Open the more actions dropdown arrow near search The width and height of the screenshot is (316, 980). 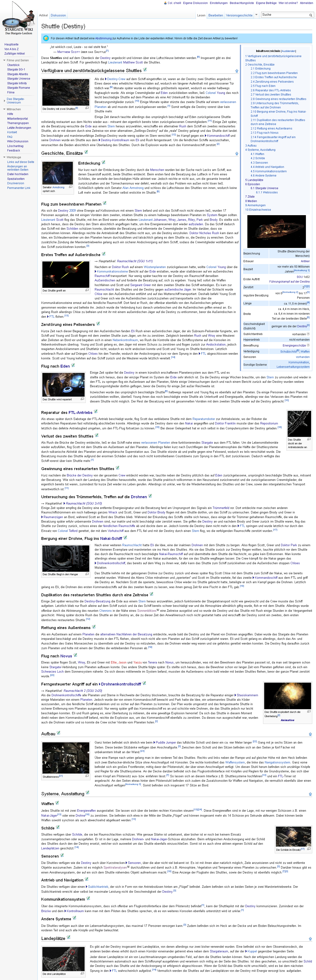(x=256, y=15)
